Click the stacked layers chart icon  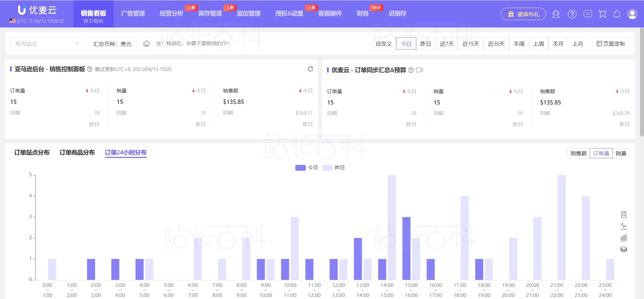click(x=624, y=249)
